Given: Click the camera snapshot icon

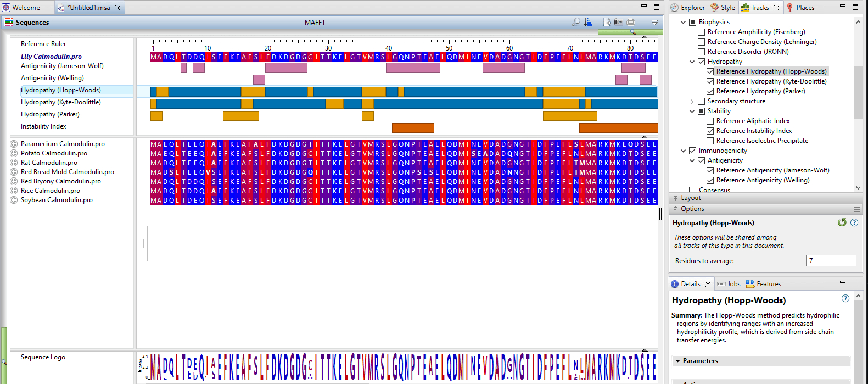Looking at the screenshot, I should (619, 22).
